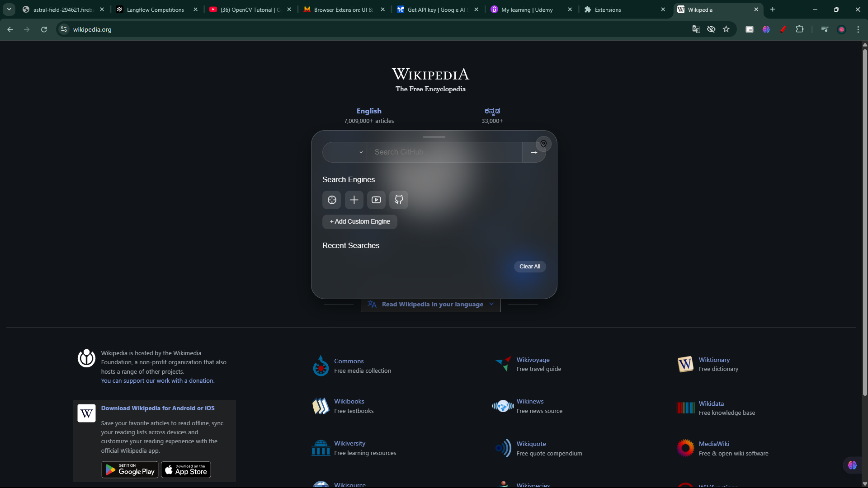Click the Google Translate icon in address bar
The width and height of the screenshot is (868, 488).
tap(696, 29)
